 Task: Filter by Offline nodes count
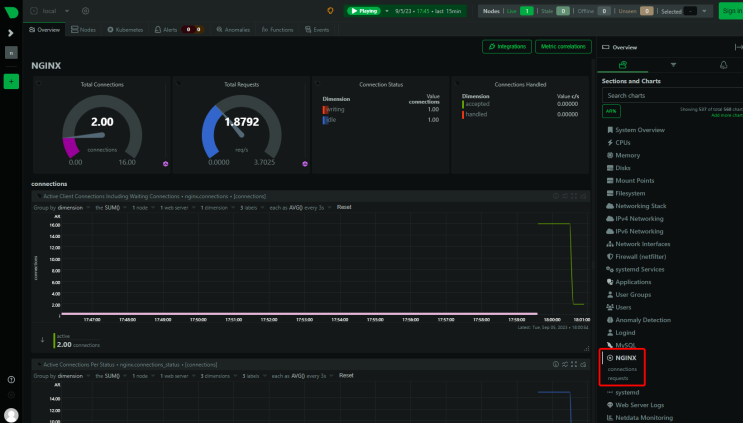pos(604,11)
